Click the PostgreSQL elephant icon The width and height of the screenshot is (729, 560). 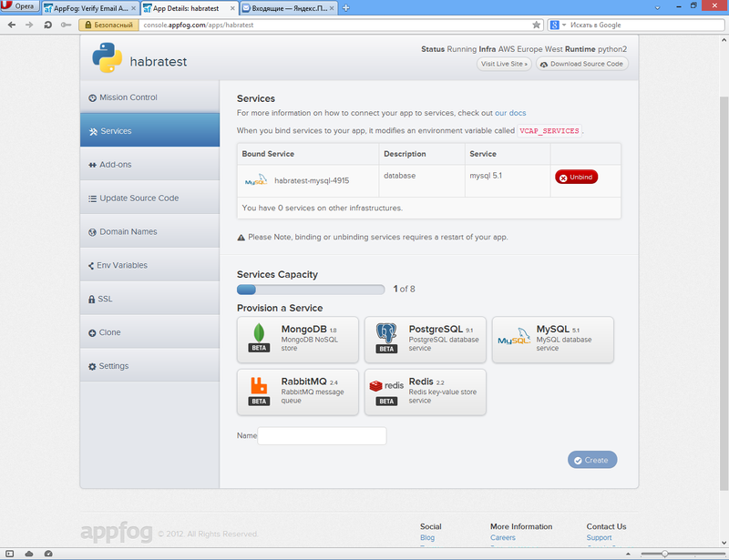tap(386, 333)
